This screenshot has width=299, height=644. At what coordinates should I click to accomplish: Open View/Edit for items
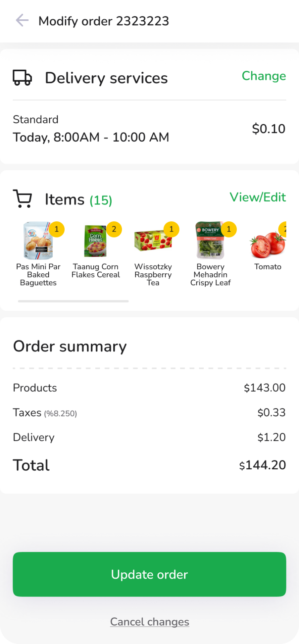(x=258, y=197)
